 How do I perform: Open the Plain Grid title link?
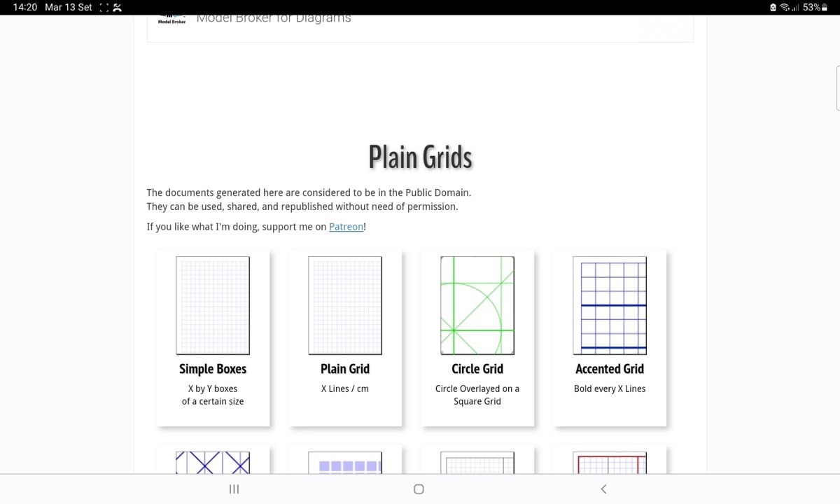(x=345, y=369)
